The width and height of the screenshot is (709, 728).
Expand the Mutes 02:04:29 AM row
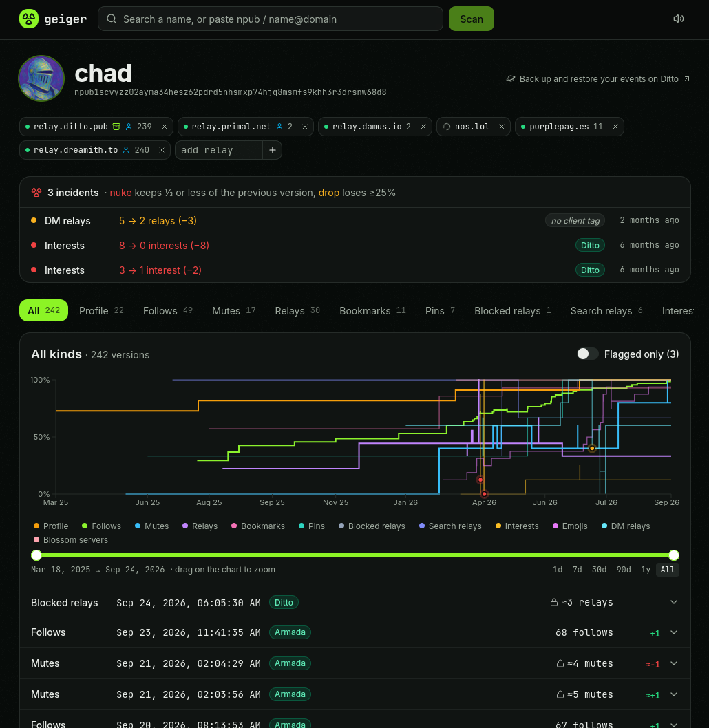(x=674, y=663)
